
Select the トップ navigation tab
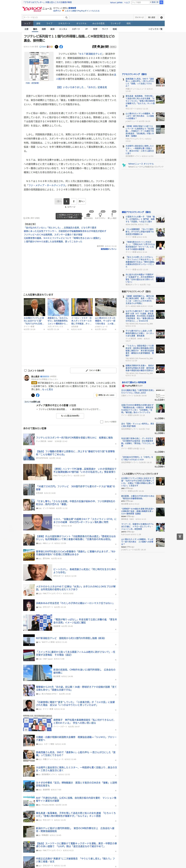coord(27,24)
